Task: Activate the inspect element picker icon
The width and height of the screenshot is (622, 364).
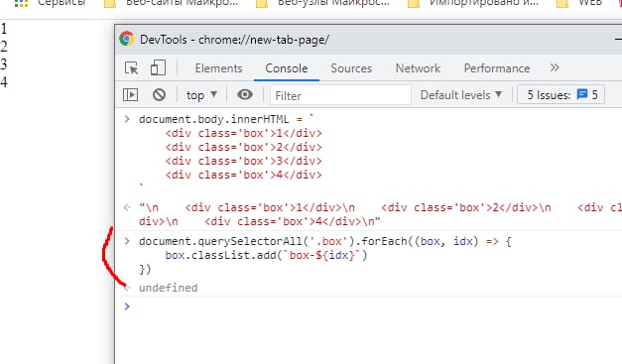Action: click(x=131, y=68)
